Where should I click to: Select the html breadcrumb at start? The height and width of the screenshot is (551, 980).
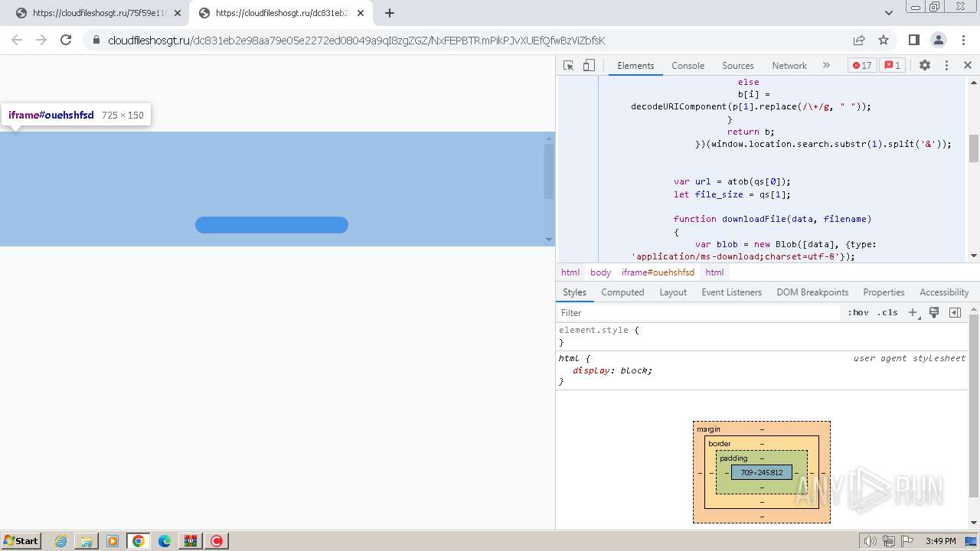click(x=570, y=272)
